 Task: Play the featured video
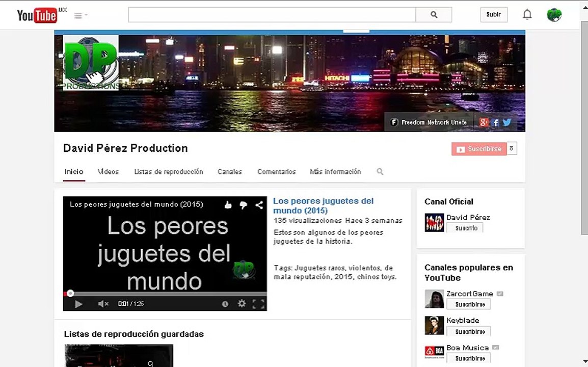(x=78, y=304)
